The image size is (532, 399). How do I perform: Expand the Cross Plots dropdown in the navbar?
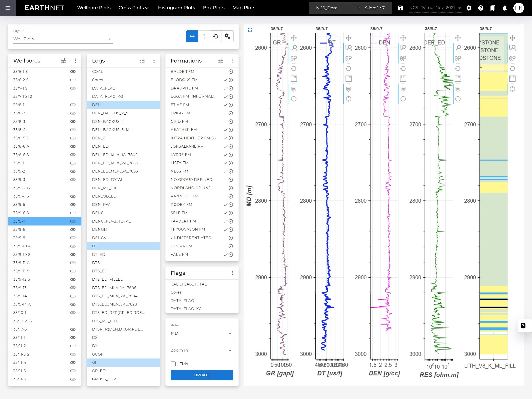point(133,8)
